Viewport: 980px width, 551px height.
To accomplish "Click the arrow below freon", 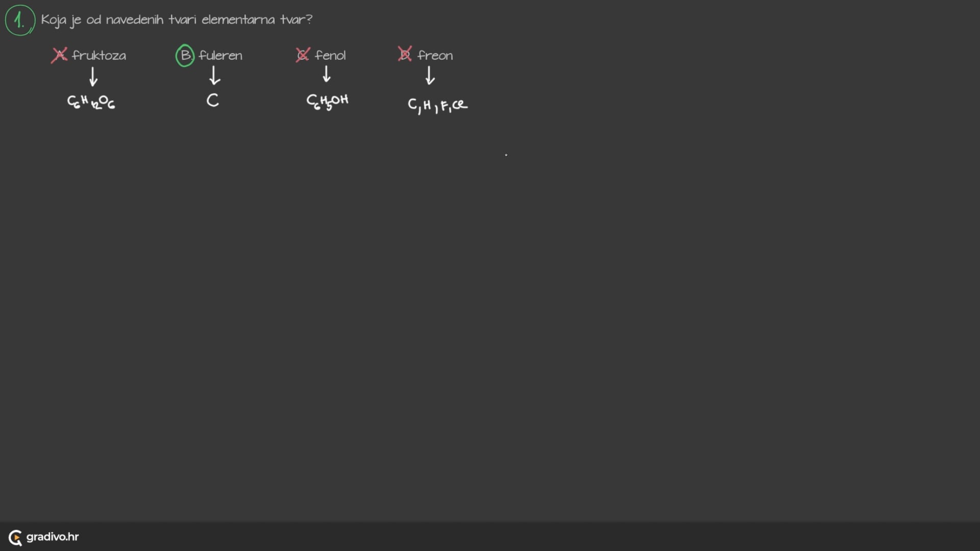I will [x=430, y=76].
